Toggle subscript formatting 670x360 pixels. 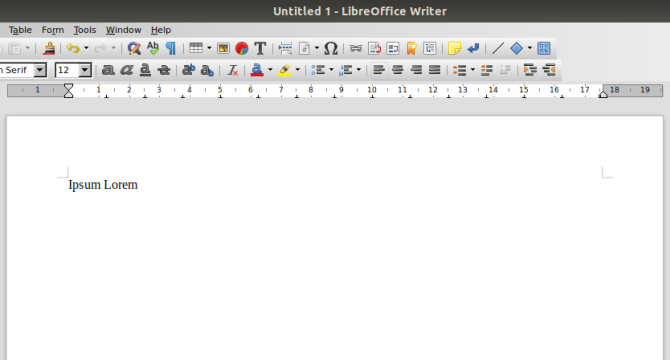[x=207, y=70]
